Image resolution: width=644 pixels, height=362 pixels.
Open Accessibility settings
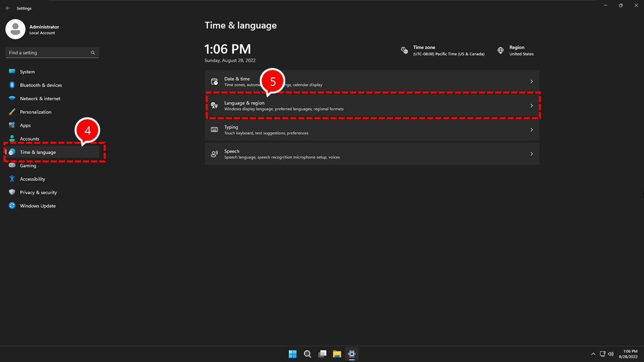click(32, 178)
